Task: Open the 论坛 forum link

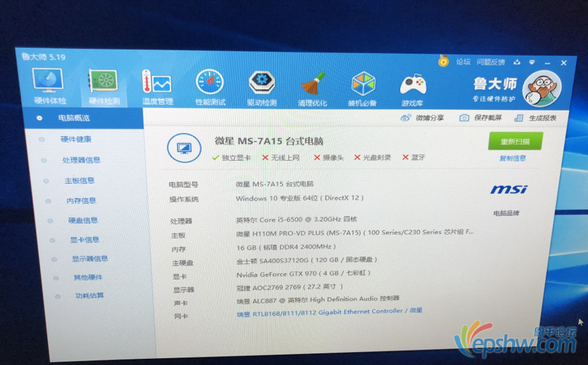Action: pos(463,62)
